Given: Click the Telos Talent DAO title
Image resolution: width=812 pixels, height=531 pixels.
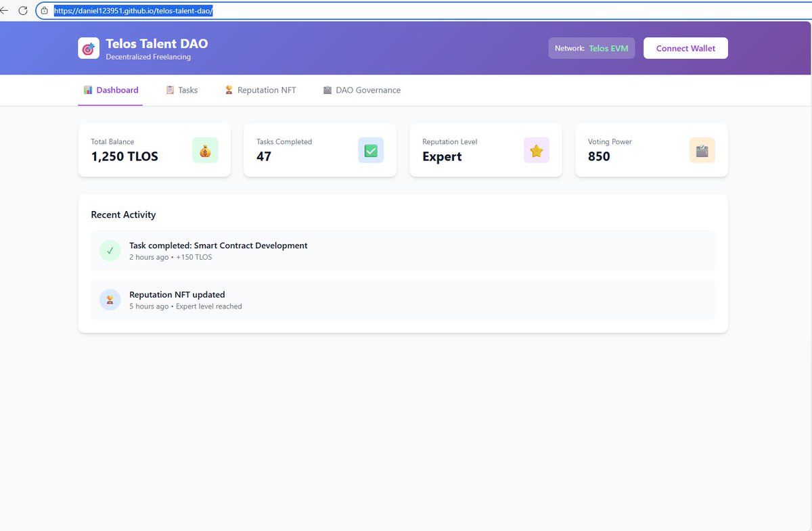Looking at the screenshot, I should pyautogui.click(x=157, y=43).
